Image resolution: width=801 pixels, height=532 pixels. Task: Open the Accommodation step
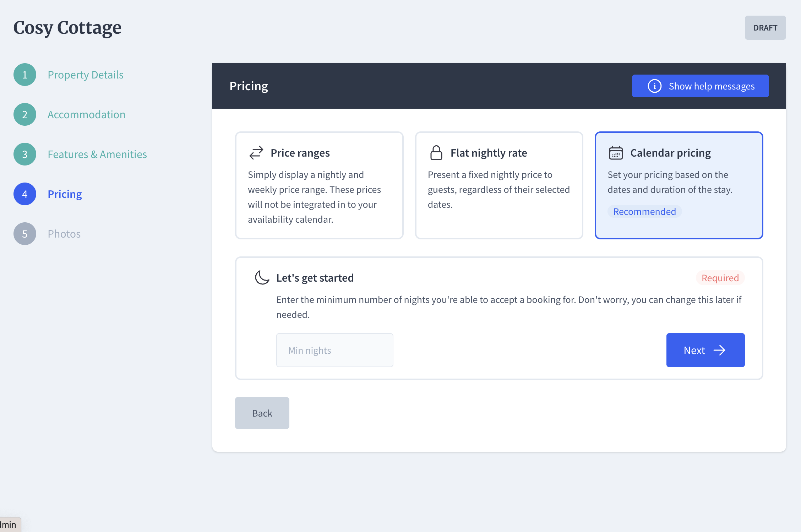(x=86, y=114)
